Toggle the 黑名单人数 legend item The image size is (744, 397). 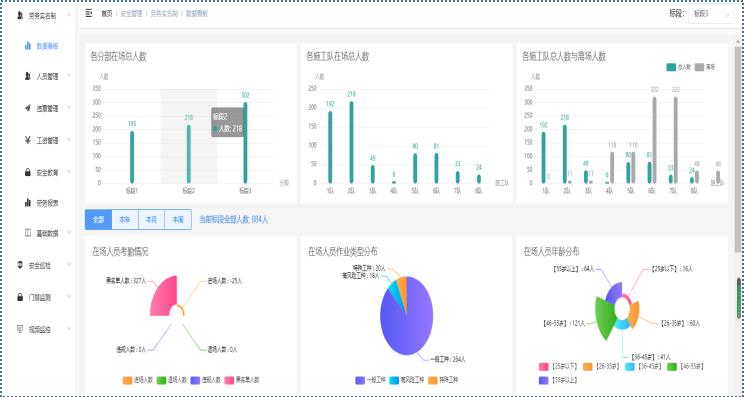click(242, 380)
